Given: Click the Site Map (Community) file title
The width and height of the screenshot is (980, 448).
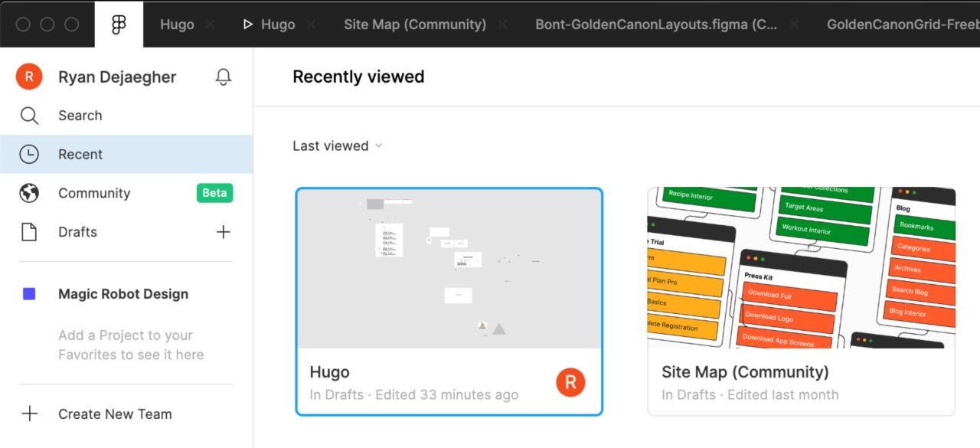Looking at the screenshot, I should click(x=745, y=372).
